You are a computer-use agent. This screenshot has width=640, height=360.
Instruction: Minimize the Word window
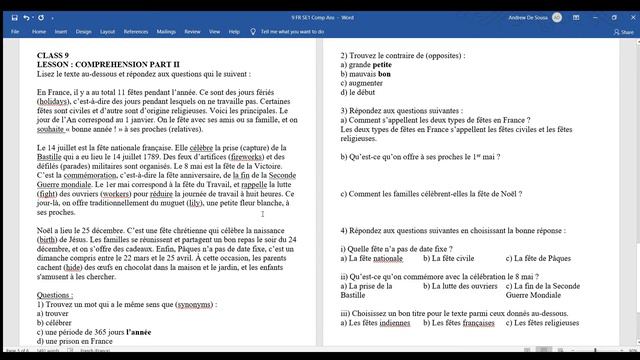(x=595, y=18)
